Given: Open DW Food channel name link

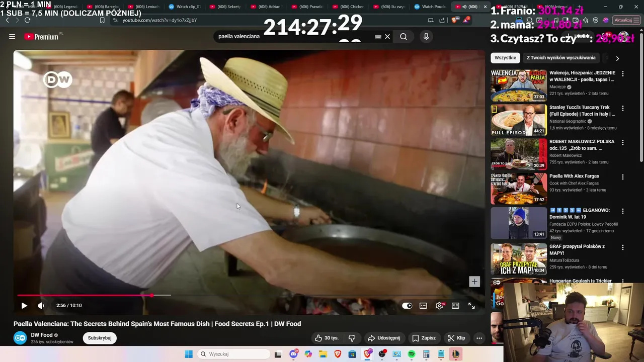Looking at the screenshot, I should pyautogui.click(x=42, y=335).
